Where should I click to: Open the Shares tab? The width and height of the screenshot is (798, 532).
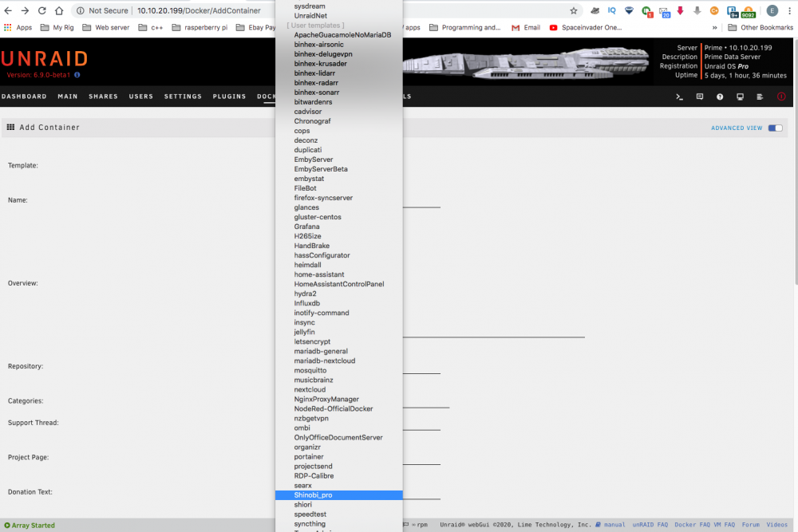click(103, 97)
